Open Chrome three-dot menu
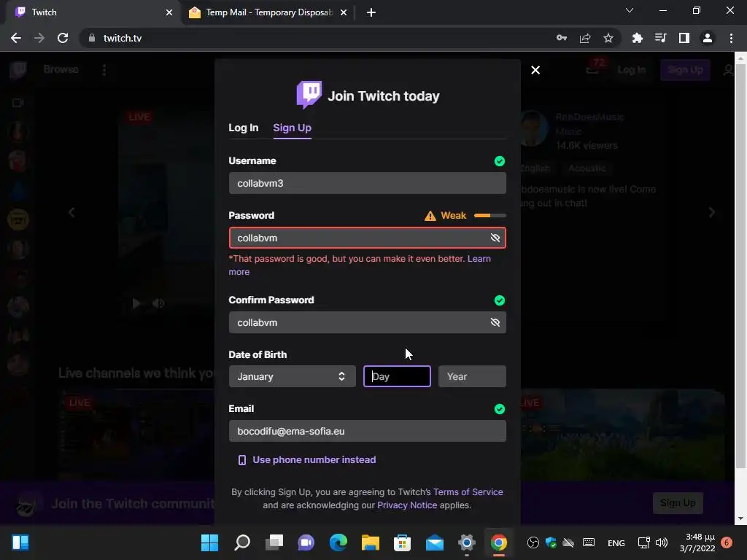The height and width of the screenshot is (560, 747). pos(731,38)
